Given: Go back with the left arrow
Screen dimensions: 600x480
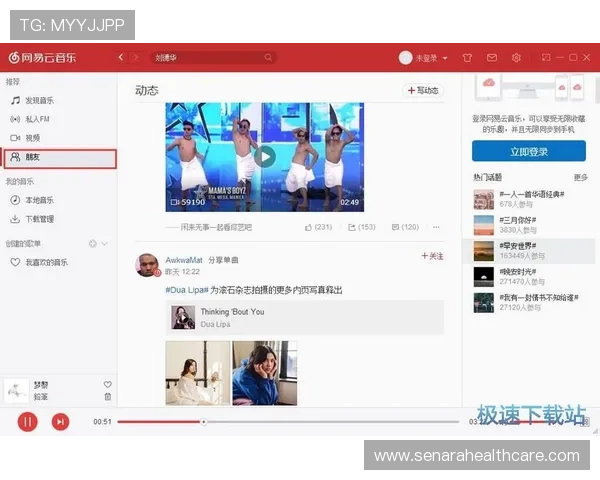Looking at the screenshot, I should tap(121, 57).
